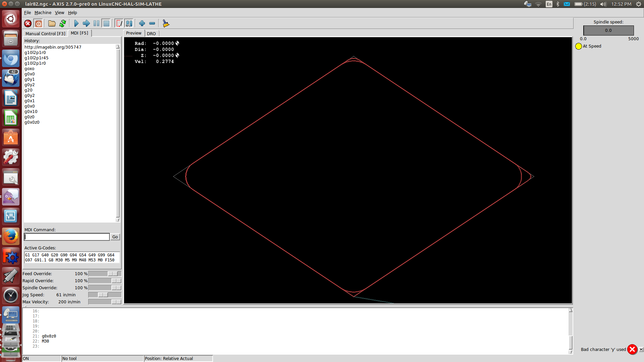Click G-code line 22 M30

coord(45,341)
